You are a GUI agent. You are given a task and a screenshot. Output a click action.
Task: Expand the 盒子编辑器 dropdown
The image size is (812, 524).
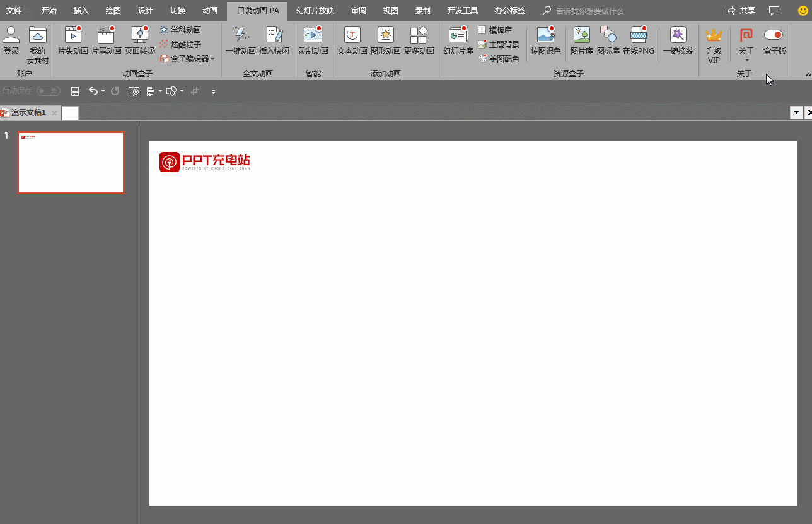point(212,59)
